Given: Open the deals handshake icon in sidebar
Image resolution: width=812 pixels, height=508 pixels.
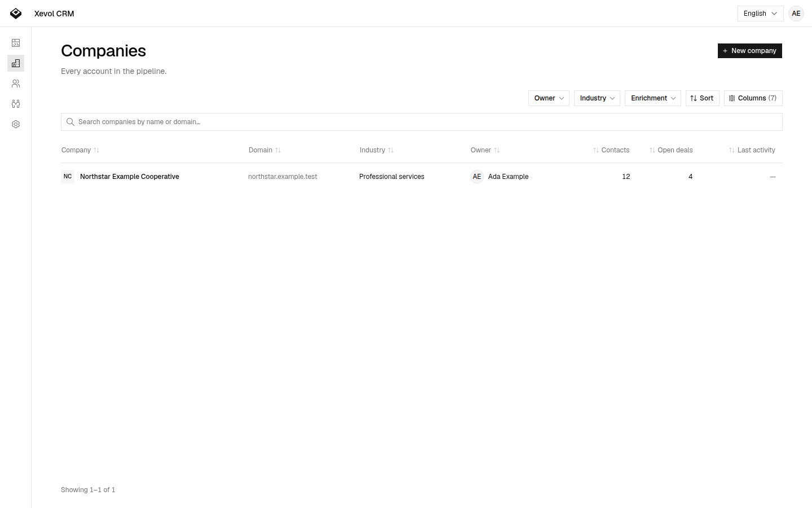Looking at the screenshot, I should [16, 104].
